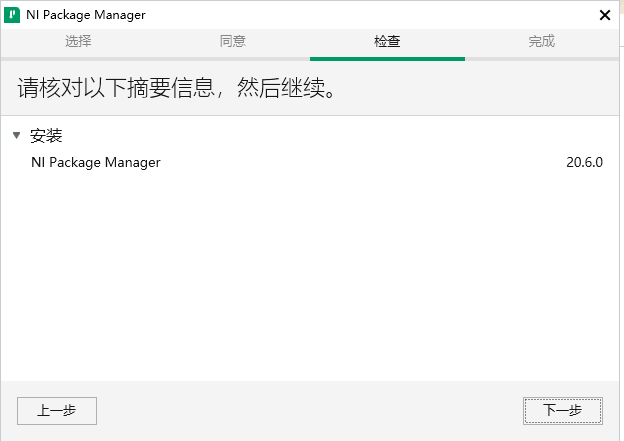Click blank title bar space before close button
The width and height of the screenshot is (624, 441).
tap(400, 15)
